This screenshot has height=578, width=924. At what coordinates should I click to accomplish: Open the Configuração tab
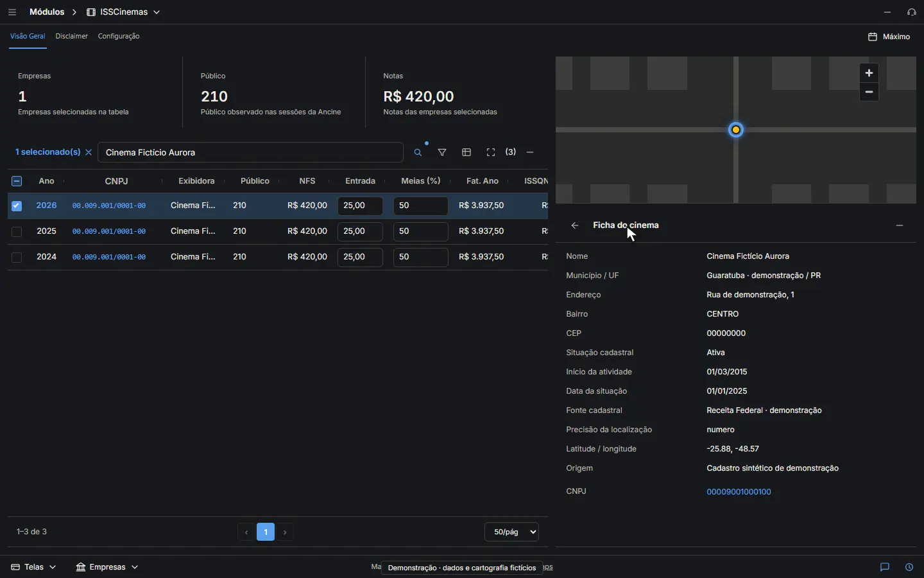tap(119, 37)
